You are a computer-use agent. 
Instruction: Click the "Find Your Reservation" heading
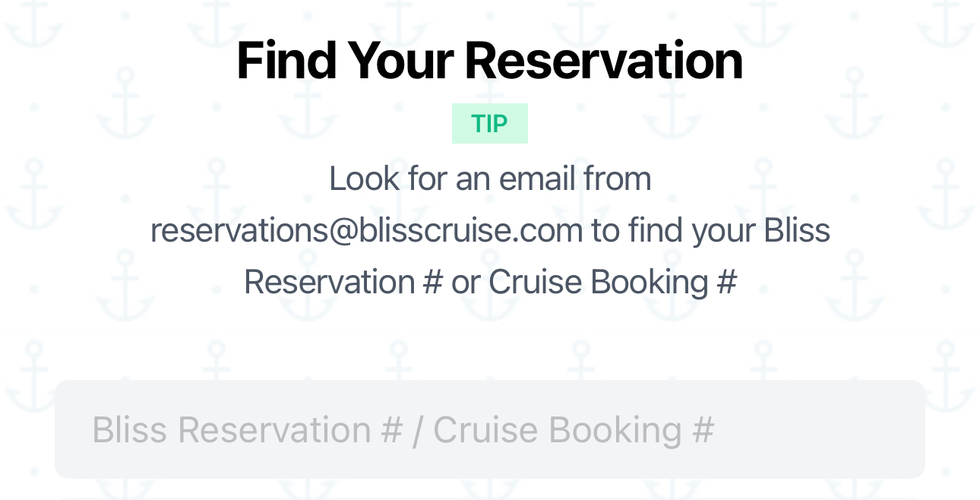point(489,61)
